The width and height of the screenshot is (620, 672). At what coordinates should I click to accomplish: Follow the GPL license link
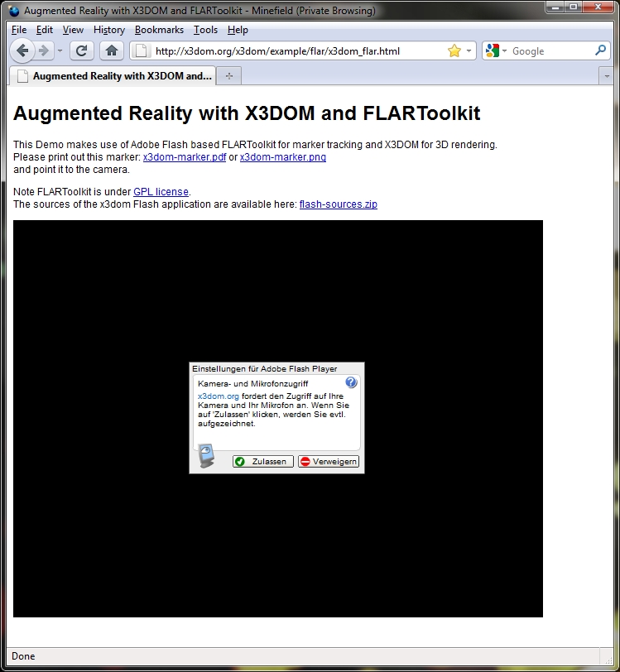click(161, 191)
